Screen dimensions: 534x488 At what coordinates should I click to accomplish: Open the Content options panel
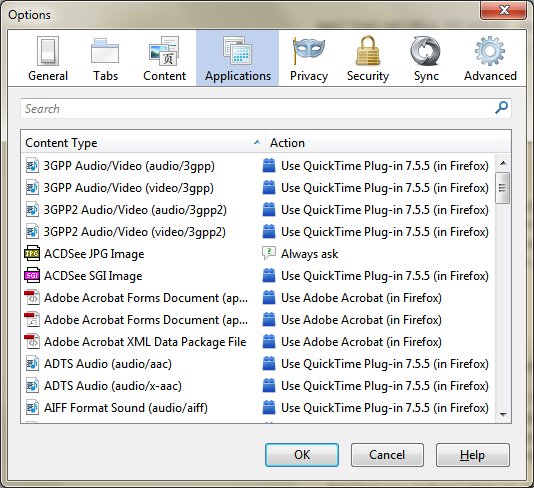click(x=164, y=58)
